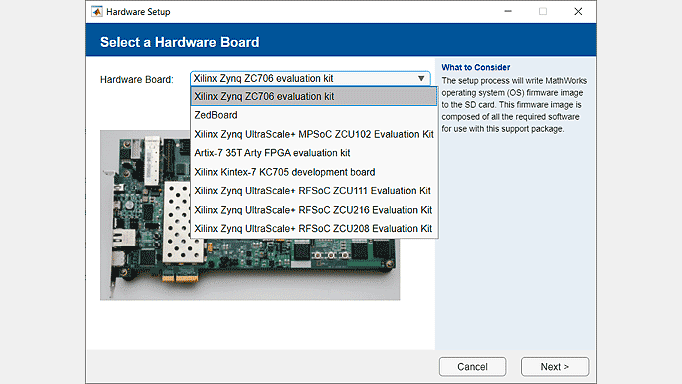
Task: Select the MPSoC ZCU102 Evaluation Kit entry
Action: (314, 134)
